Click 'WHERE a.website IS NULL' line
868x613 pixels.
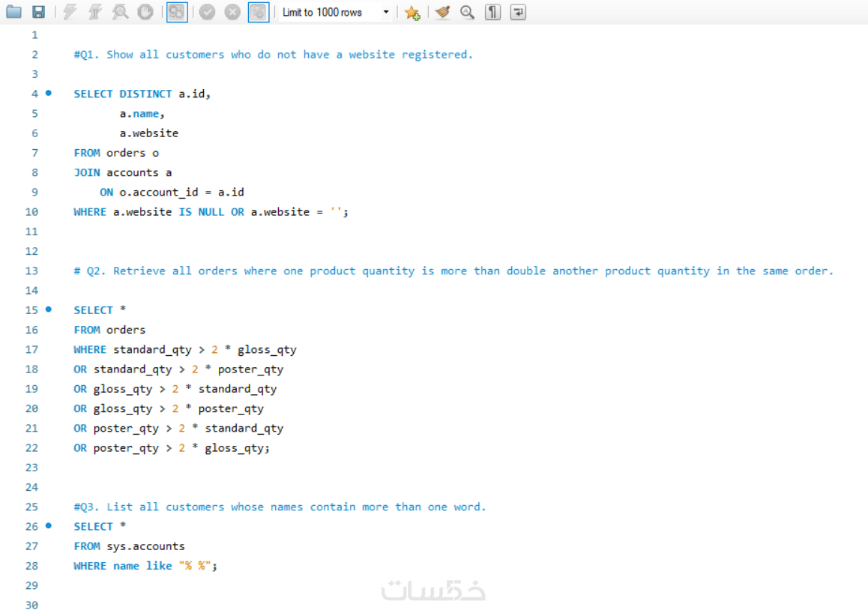tap(211, 212)
